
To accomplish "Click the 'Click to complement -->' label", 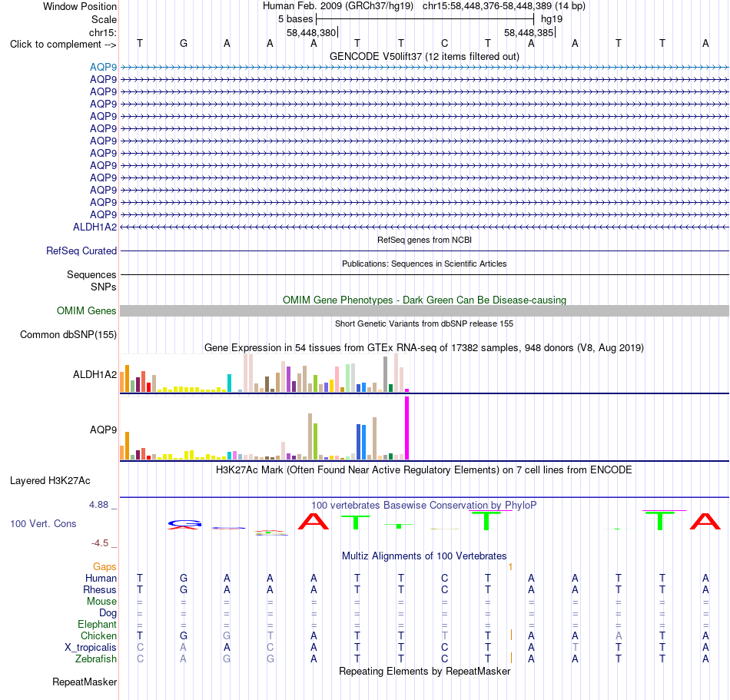I will point(63,45).
